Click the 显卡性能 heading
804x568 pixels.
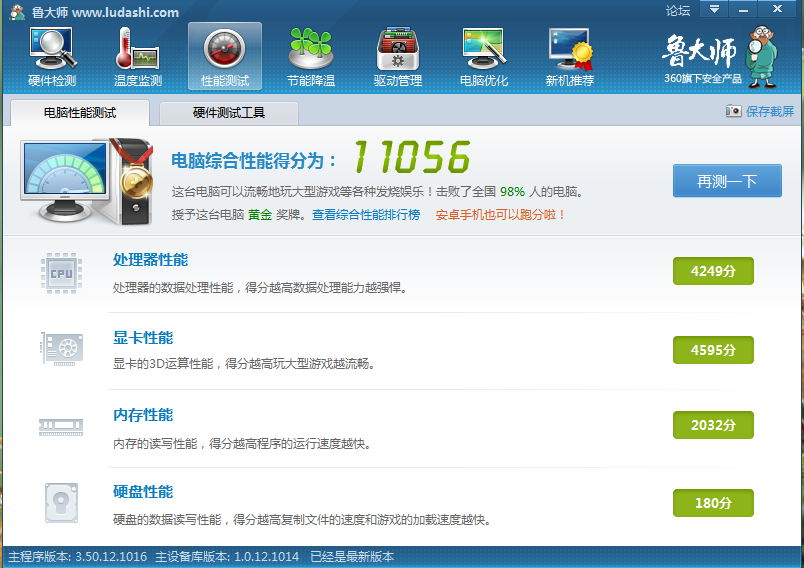pos(143,338)
